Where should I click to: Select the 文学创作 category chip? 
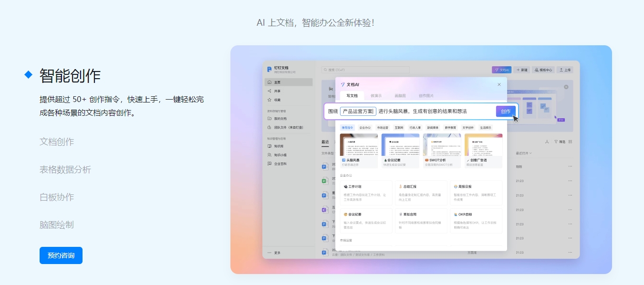coord(468,128)
